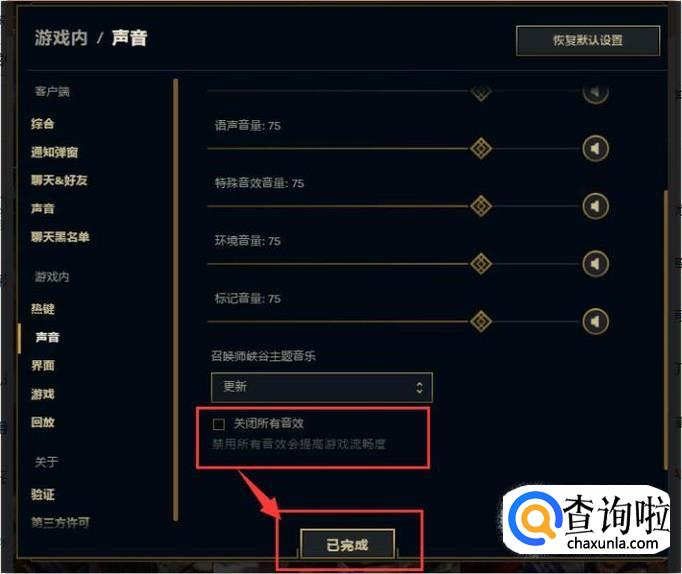
Task: Click the settings panel vertical scrollbar
Action: tap(665, 330)
